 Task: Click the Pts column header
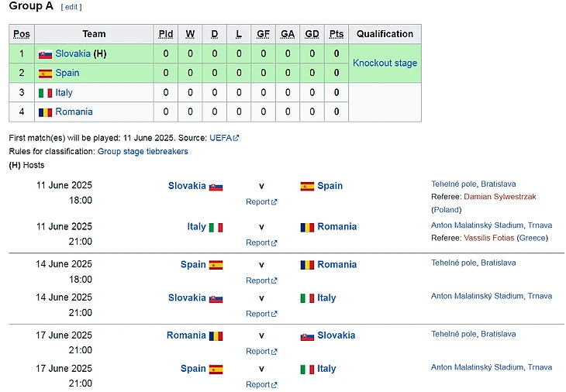tap(336, 34)
